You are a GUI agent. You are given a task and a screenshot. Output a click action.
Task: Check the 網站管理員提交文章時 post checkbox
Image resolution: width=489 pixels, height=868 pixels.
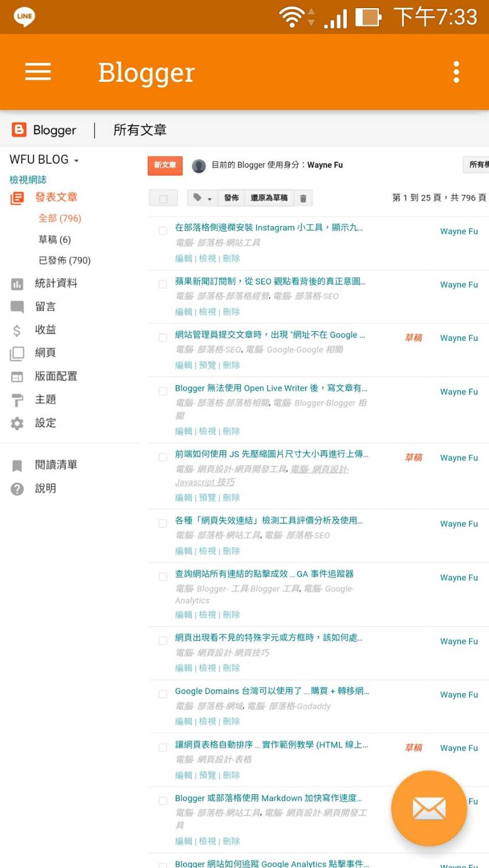(163, 338)
